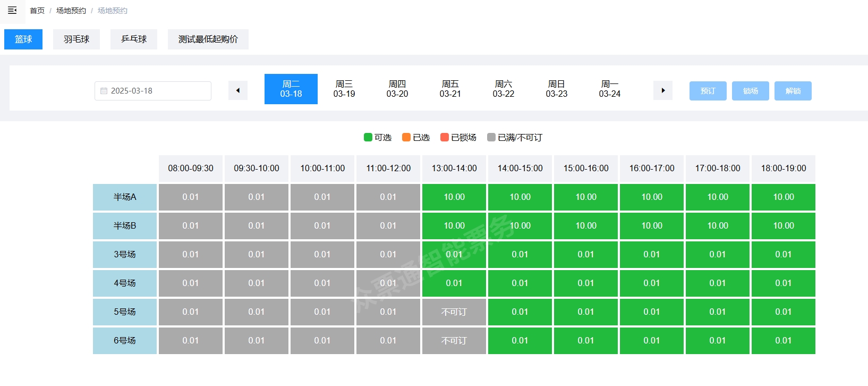Select 半场B slot at 17:00-18:00
Viewport: 868px width, 386px height.
click(718, 226)
